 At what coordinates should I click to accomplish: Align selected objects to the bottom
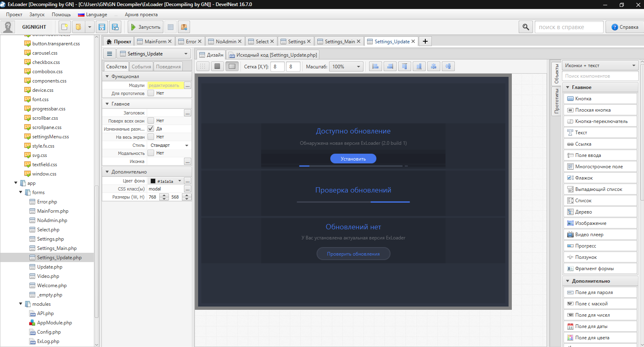(x=419, y=66)
